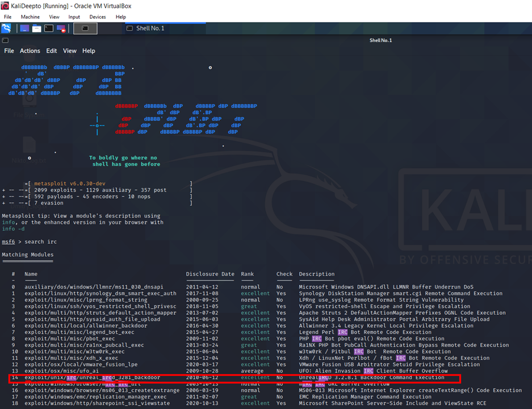The width and height of the screenshot is (532, 409).
Task: Click 'exploit/windows/browser/ms06_013_createtextrange' module name
Action: point(102,390)
